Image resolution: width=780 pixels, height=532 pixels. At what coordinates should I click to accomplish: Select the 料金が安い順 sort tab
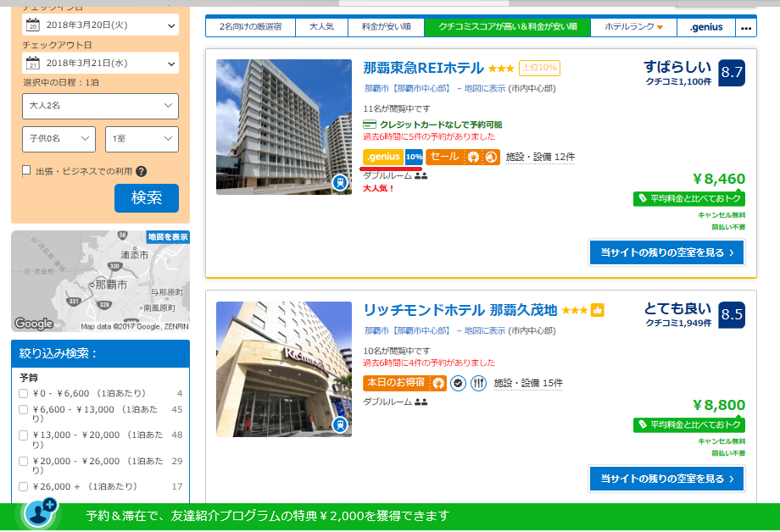pyautogui.click(x=386, y=27)
